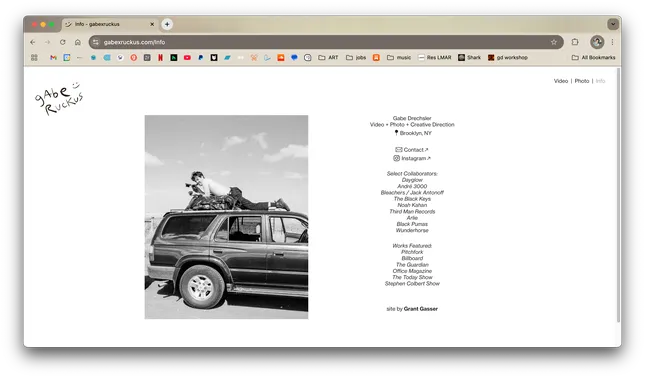Select the Info navigation item
The height and width of the screenshot is (378, 645).
(x=600, y=81)
